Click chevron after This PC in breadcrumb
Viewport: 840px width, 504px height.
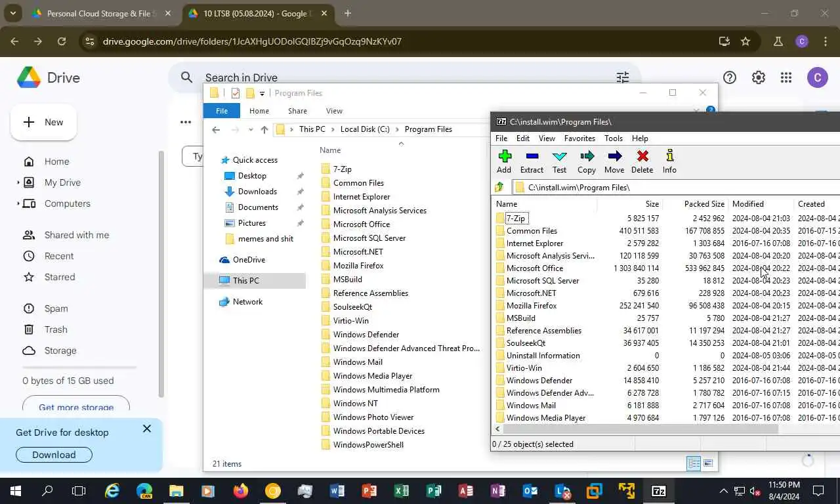pyautogui.click(x=333, y=129)
